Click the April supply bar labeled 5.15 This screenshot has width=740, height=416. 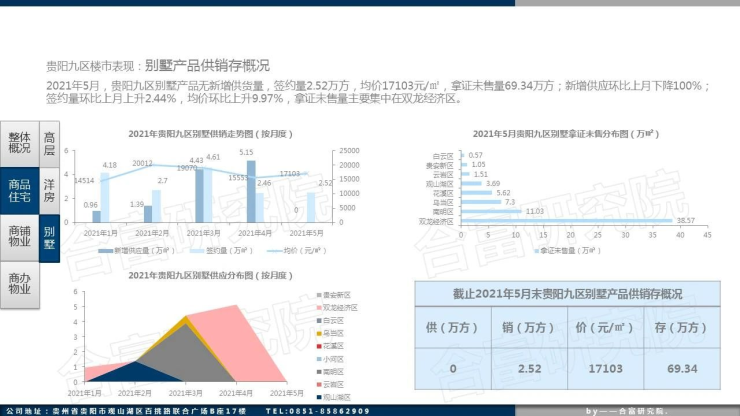[251, 191]
